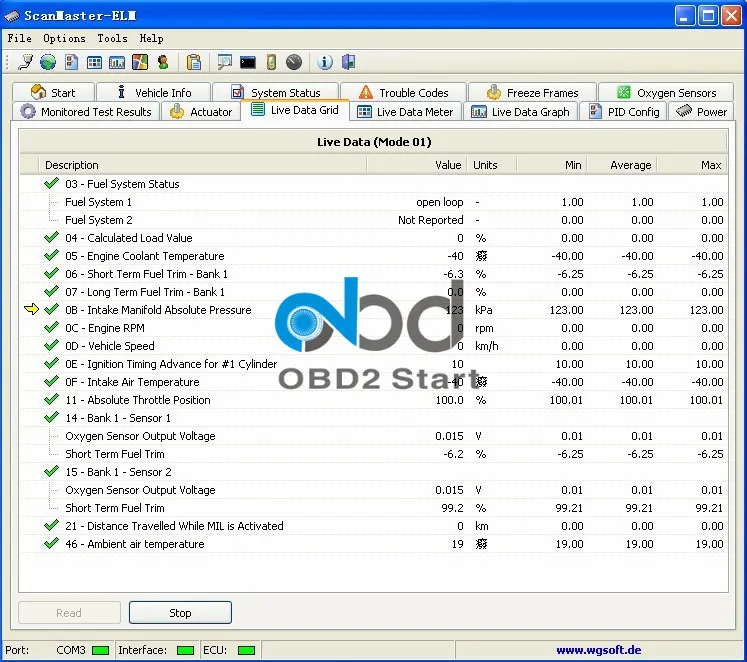Click the disabled Read button
This screenshot has height=662, width=747.
tap(69, 612)
